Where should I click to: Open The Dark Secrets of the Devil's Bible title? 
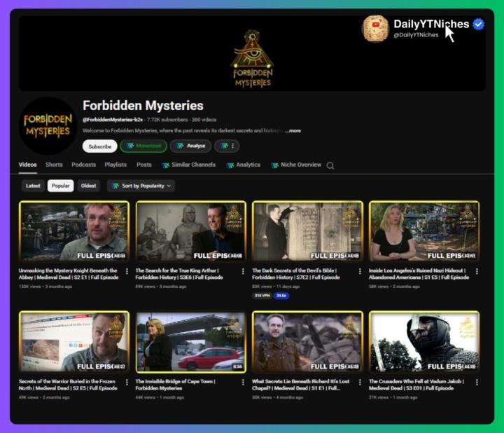pyautogui.click(x=295, y=274)
